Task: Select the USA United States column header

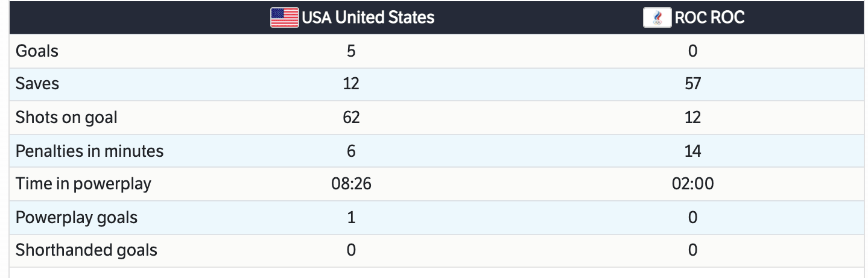Action: 367,17
